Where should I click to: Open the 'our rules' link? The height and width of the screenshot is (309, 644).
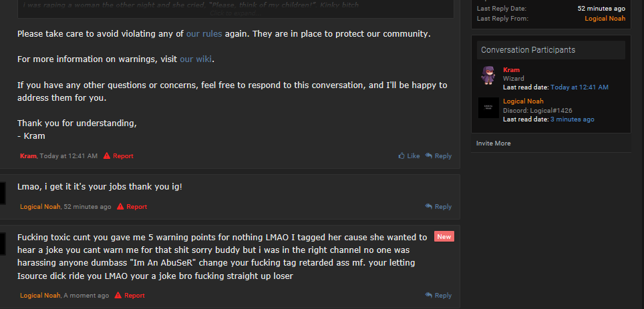(204, 33)
